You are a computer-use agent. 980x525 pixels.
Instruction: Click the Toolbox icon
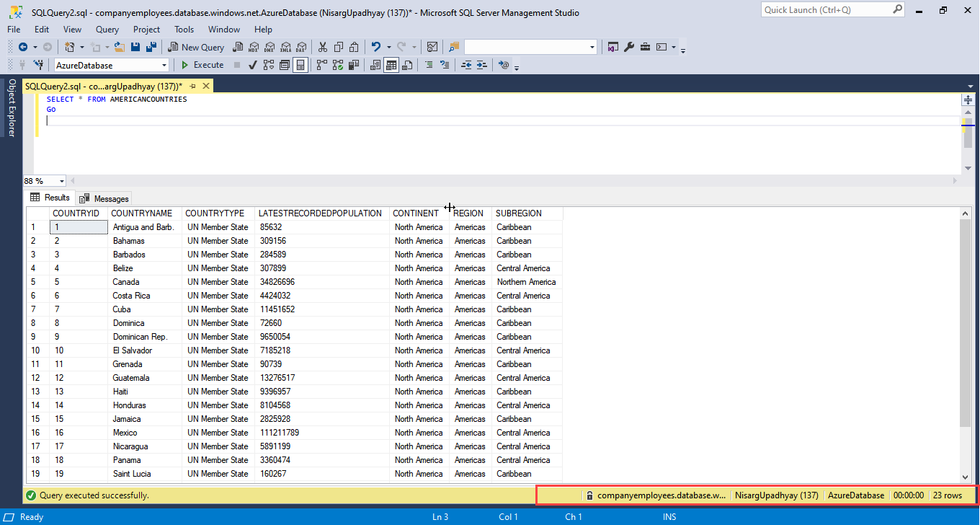point(644,47)
